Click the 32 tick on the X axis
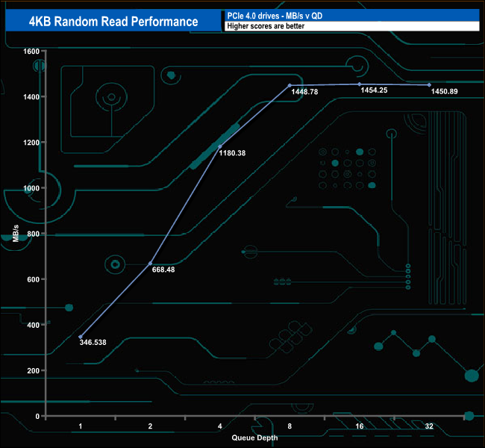Screen dimensions: 485x448 [429, 426]
